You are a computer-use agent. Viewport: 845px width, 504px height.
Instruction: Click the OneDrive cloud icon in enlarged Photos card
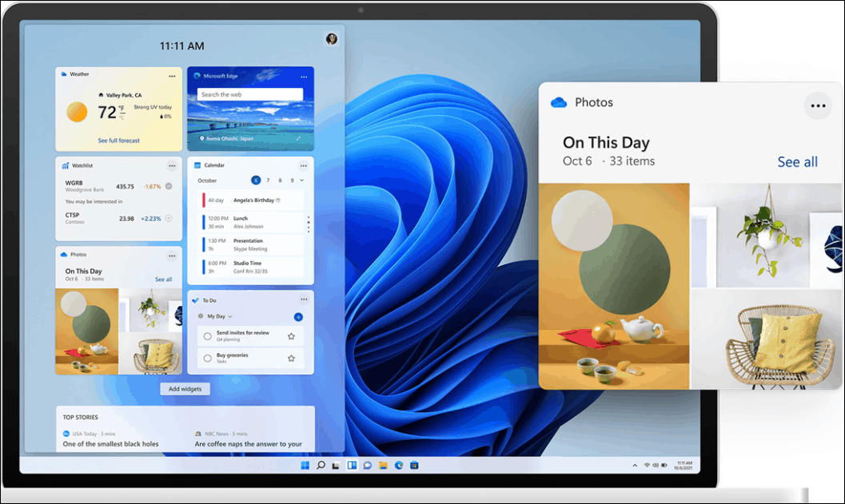(x=559, y=102)
